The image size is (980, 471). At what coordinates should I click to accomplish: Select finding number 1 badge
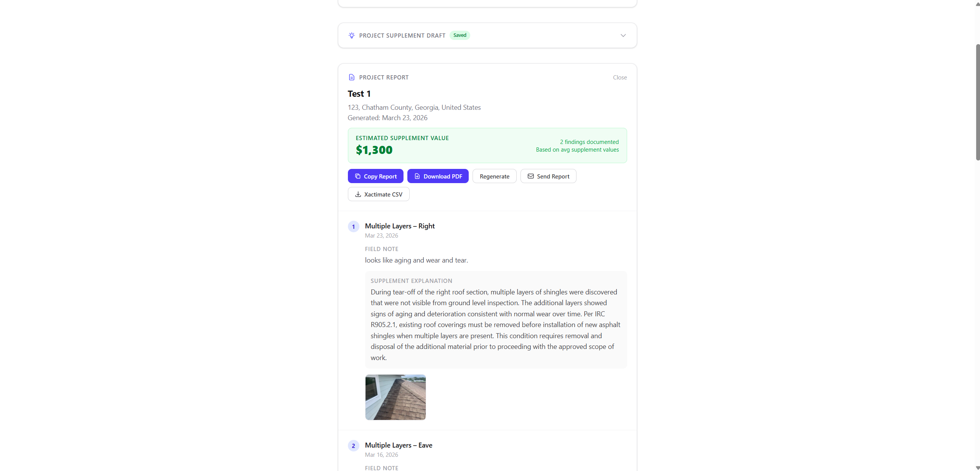(353, 226)
